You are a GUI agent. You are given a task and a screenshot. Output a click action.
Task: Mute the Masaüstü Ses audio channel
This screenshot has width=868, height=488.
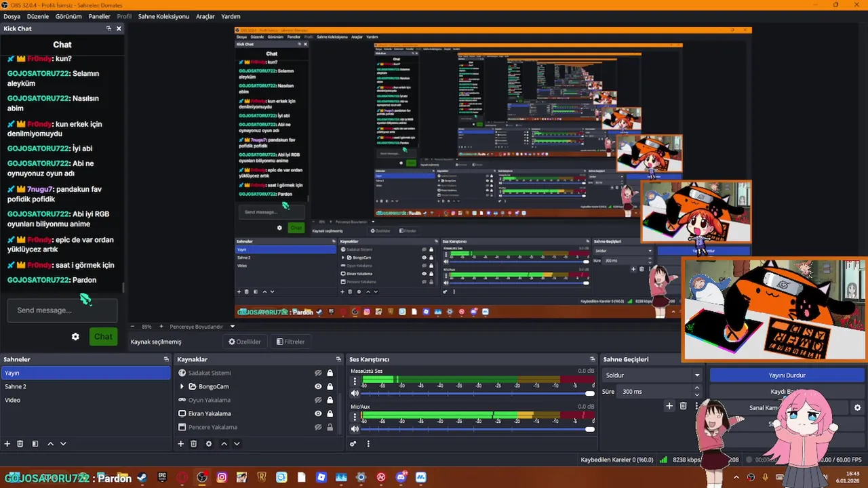tap(355, 393)
